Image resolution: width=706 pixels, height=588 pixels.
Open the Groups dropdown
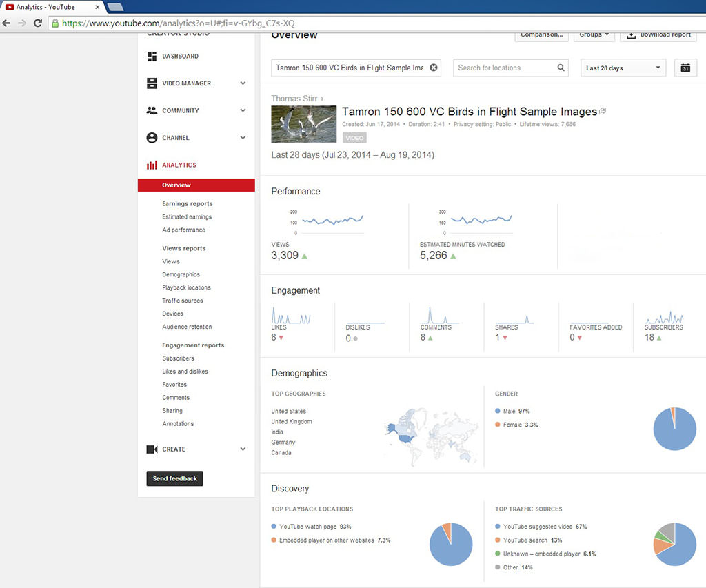click(594, 34)
